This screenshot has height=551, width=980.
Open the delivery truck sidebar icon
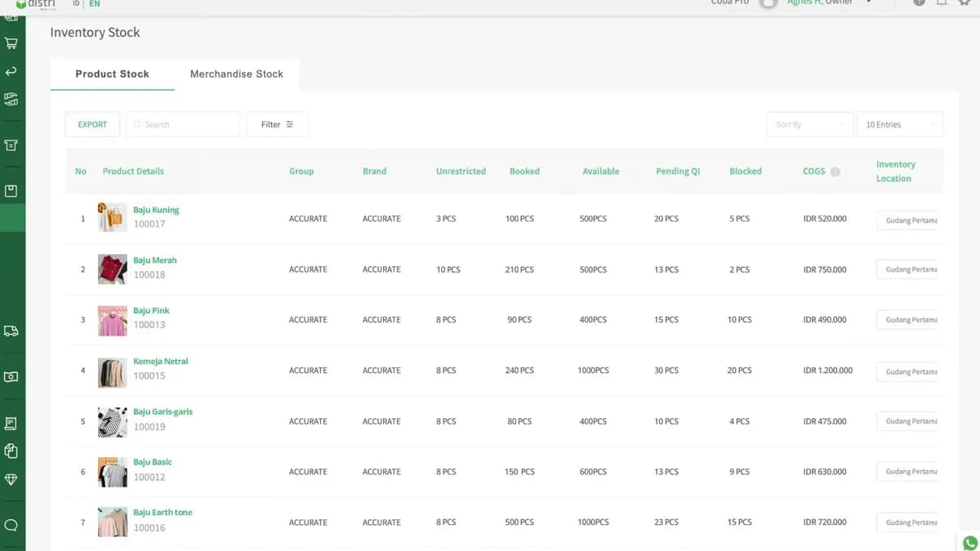pyautogui.click(x=11, y=331)
